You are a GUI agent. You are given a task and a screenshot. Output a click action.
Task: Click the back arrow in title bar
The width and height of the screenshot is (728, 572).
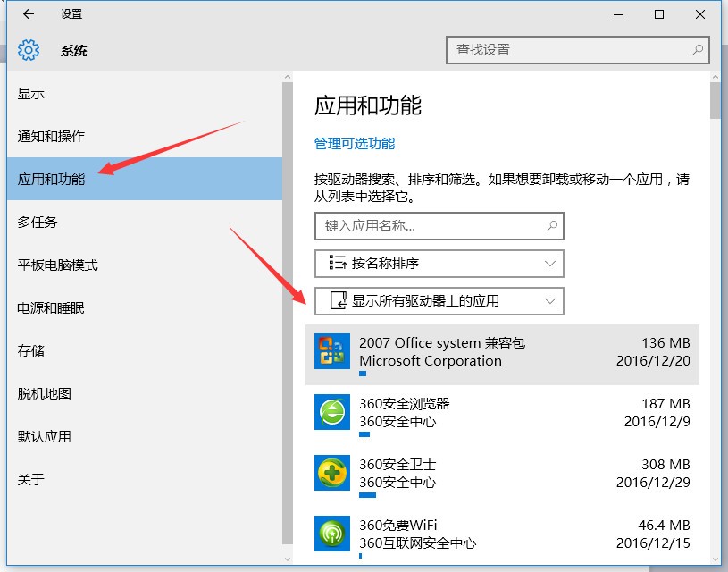pyautogui.click(x=29, y=14)
